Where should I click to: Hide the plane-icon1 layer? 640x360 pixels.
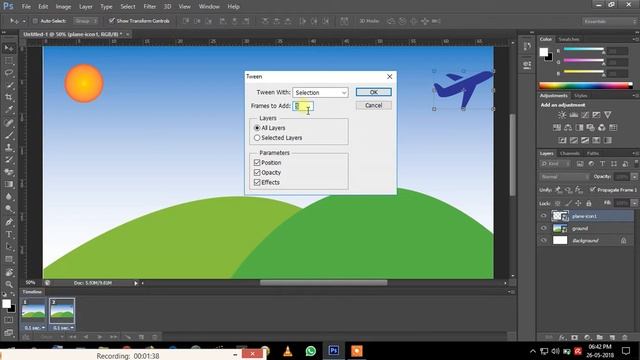(543, 216)
